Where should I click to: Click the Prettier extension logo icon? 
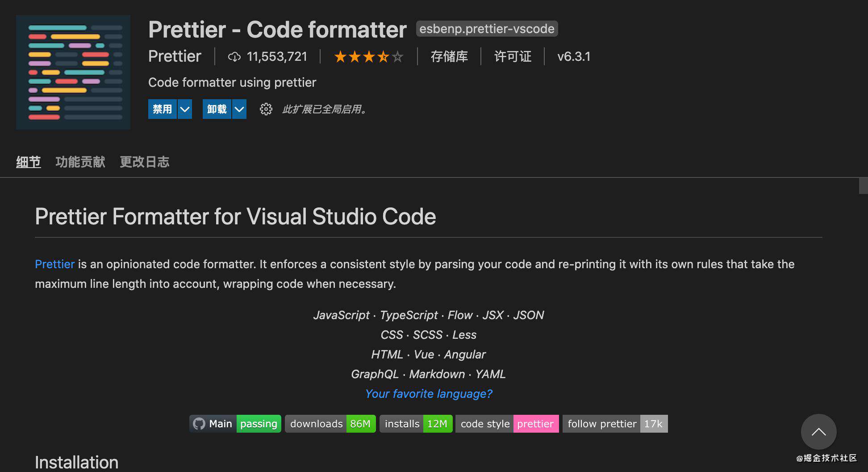[x=73, y=72]
